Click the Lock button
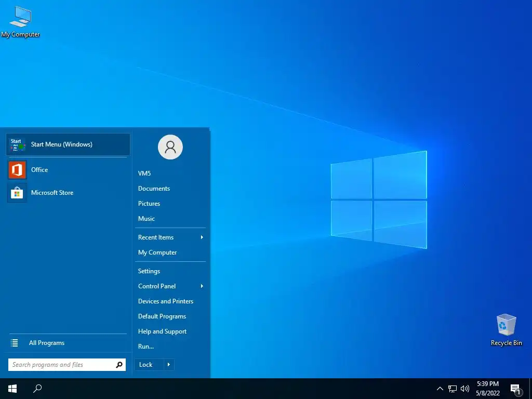This screenshot has width=532, height=399. 149,365
